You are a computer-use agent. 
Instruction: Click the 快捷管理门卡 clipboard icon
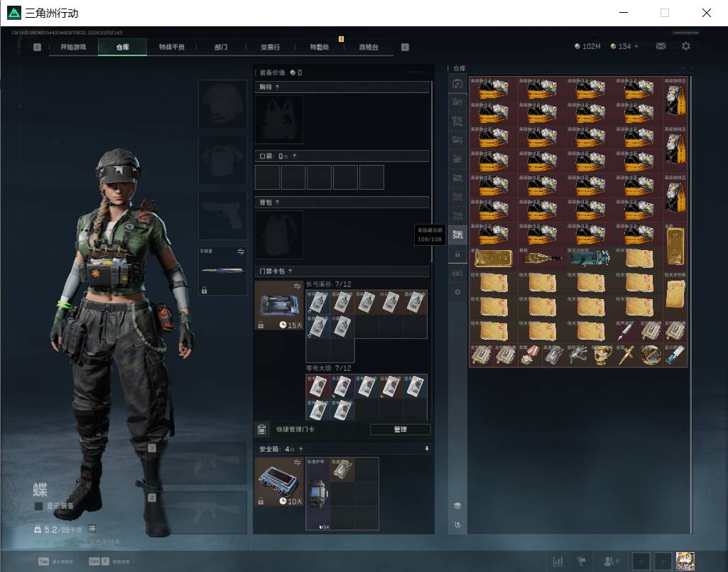click(261, 429)
